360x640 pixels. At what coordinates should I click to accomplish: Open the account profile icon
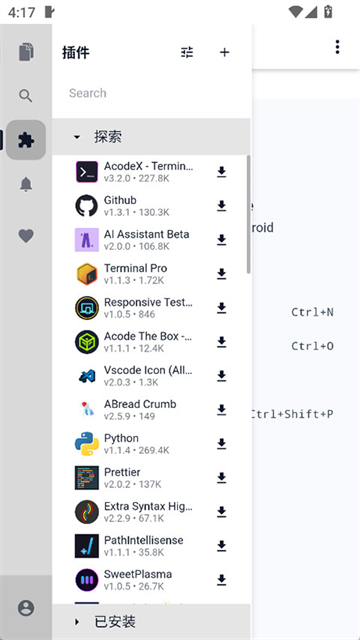point(26,608)
